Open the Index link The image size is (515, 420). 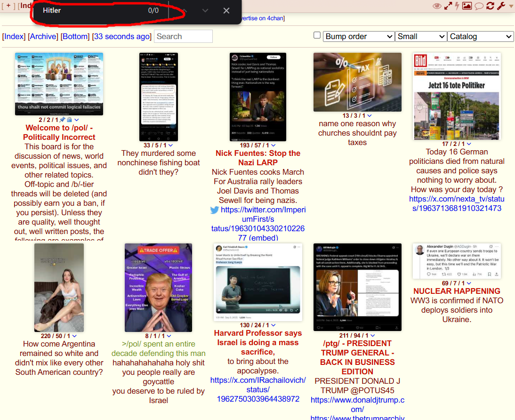tap(14, 36)
